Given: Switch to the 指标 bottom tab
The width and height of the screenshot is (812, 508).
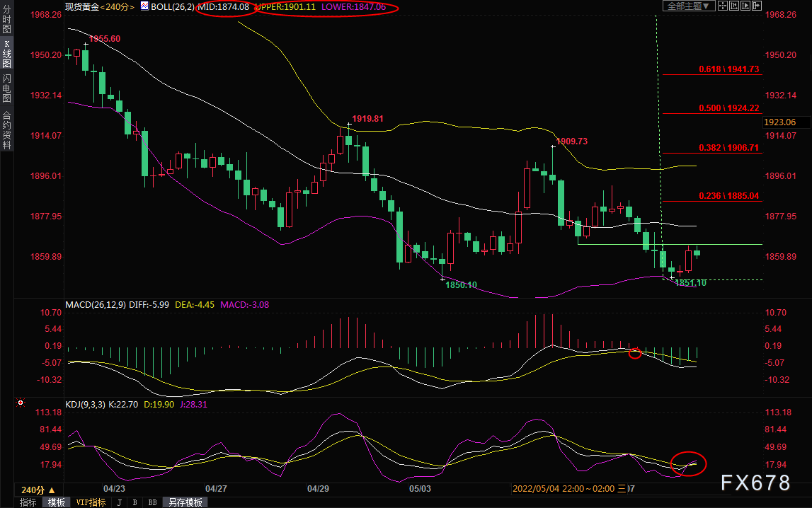Looking at the screenshot, I should tap(28, 502).
